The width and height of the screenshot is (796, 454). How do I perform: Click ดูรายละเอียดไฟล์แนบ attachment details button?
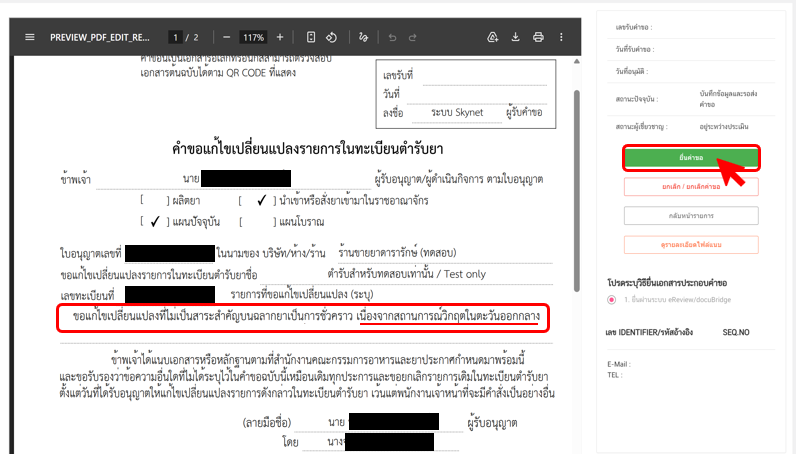pyautogui.click(x=691, y=244)
